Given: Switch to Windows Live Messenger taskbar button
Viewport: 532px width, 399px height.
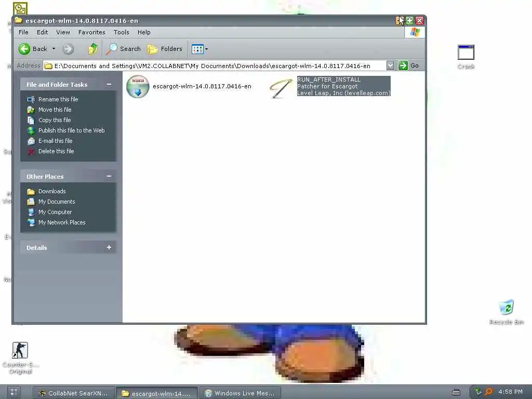Looking at the screenshot, I should 240,393.
